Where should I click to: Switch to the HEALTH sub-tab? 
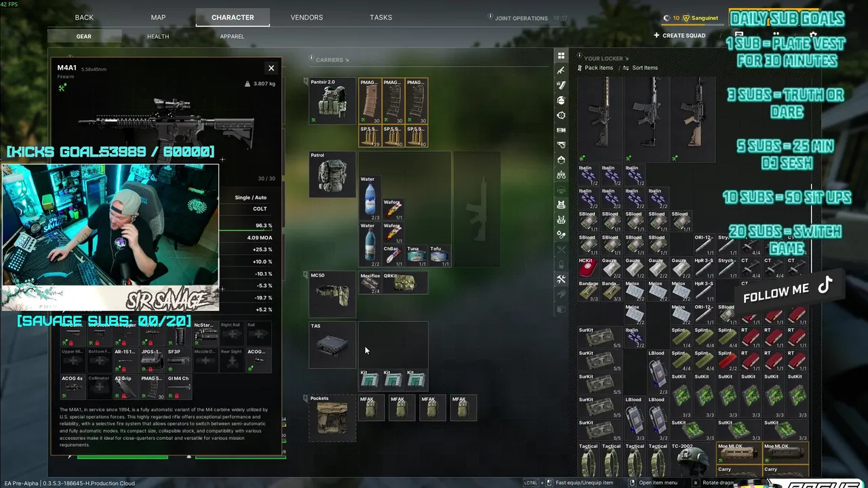[158, 36]
